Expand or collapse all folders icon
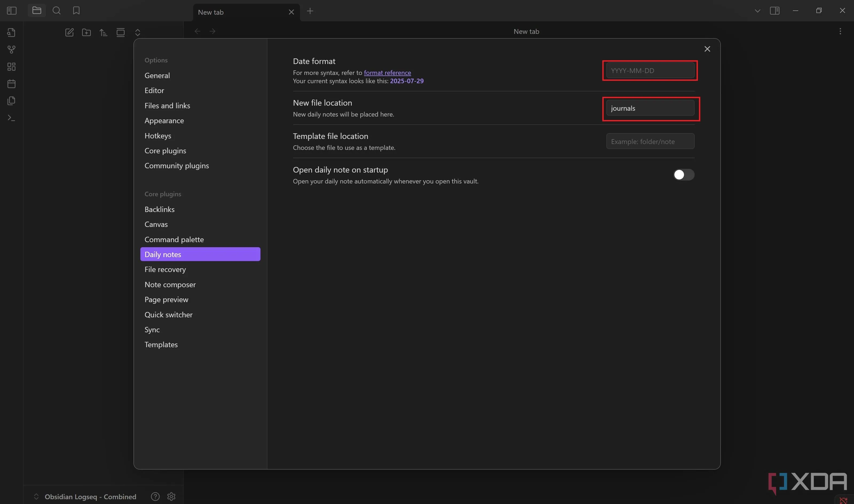854x504 pixels. click(138, 32)
